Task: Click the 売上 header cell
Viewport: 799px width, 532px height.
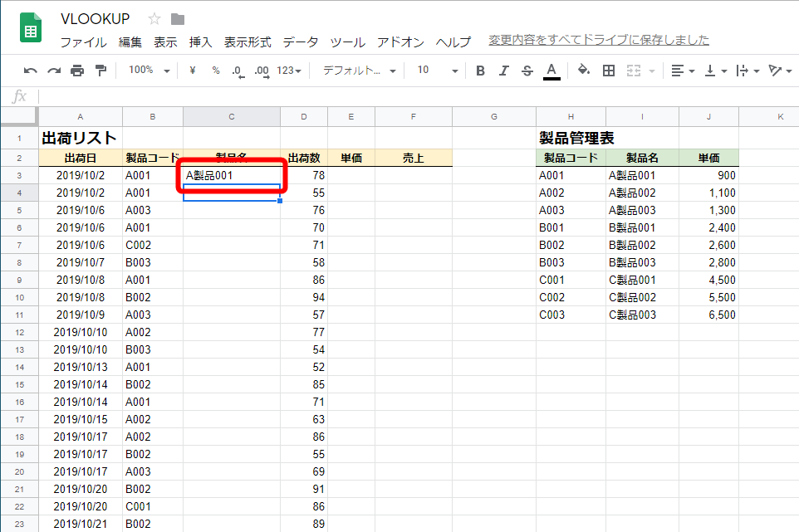Action: (414, 158)
